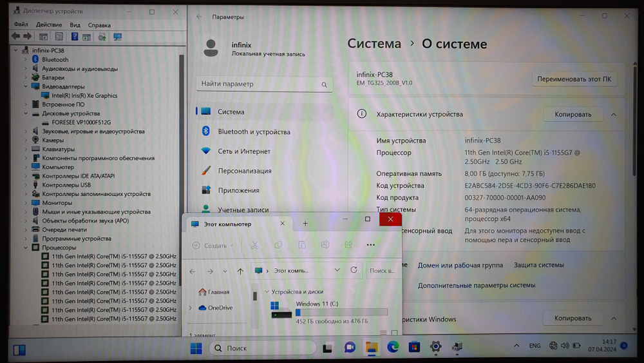Open the Microsoft Store icon on taskbar
The image size is (644, 363).
[x=414, y=348]
